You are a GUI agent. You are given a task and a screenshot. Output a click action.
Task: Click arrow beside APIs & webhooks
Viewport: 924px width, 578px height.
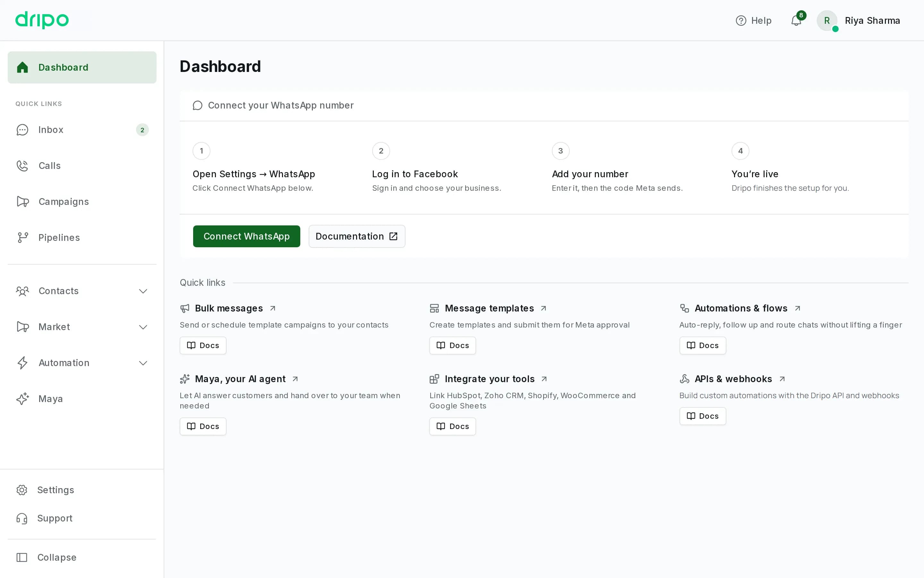(x=782, y=379)
